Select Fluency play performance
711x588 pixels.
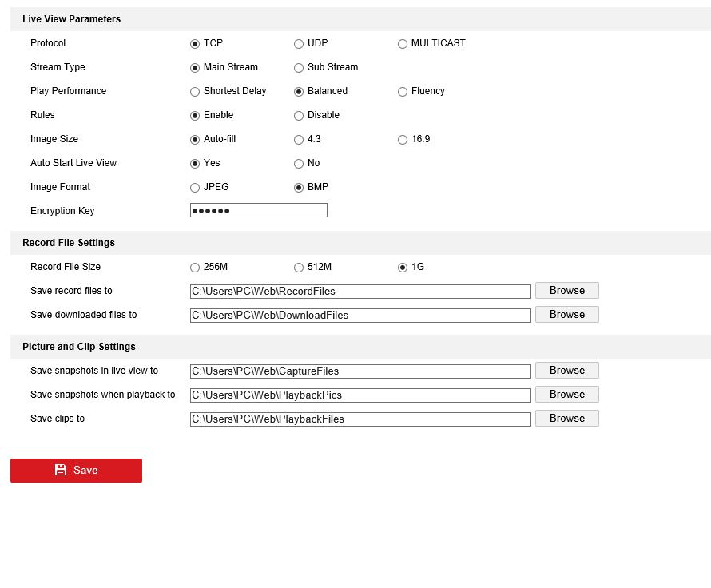pos(403,92)
